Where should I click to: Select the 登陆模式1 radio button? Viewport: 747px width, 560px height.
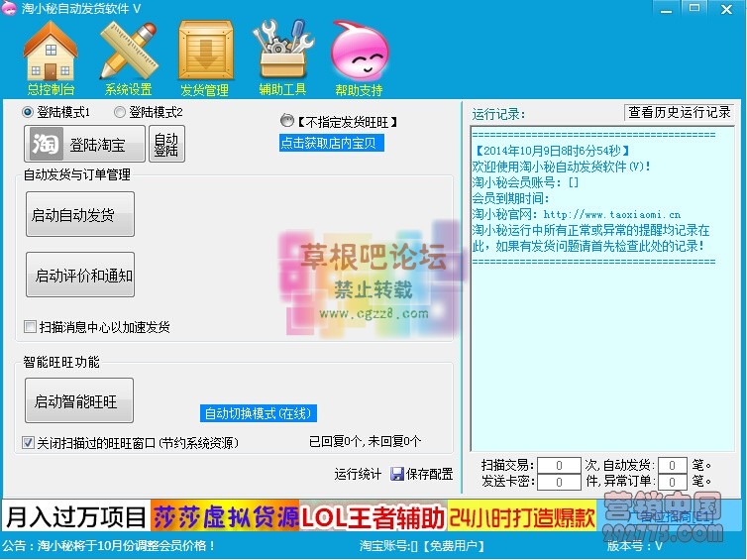28,112
